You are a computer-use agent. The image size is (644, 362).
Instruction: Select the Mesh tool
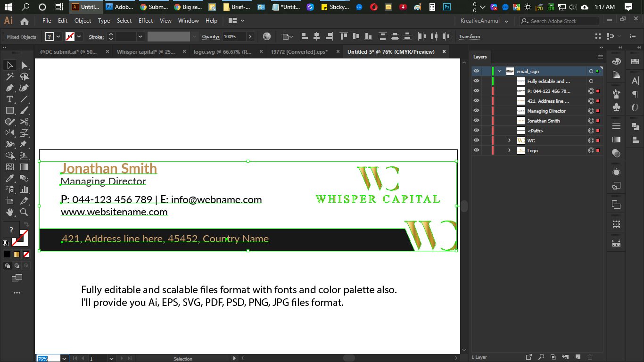coord(10,167)
